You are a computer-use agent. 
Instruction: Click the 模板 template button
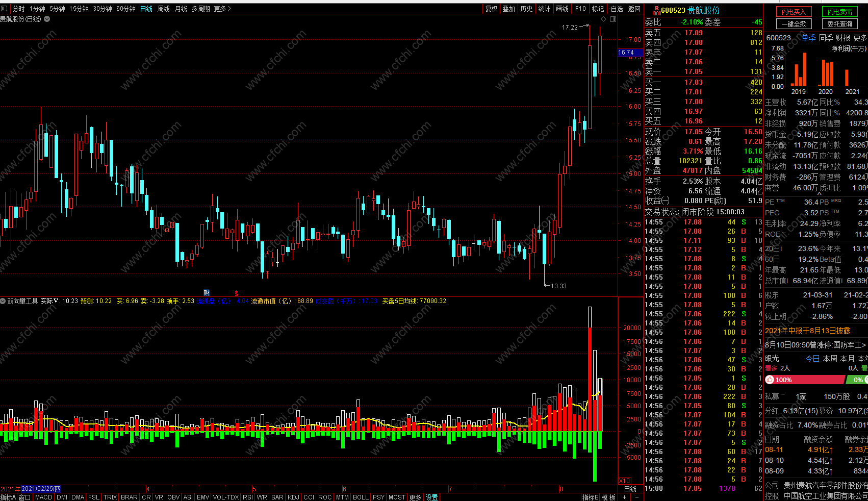(608, 497)
